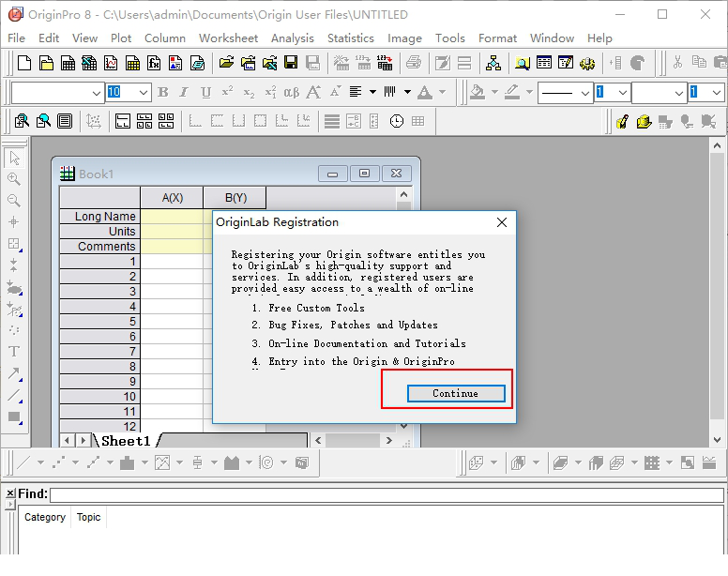The width and height of the screenshot is (728, 576).
Task: Click the Print icon
Action: tap(413, 63)
